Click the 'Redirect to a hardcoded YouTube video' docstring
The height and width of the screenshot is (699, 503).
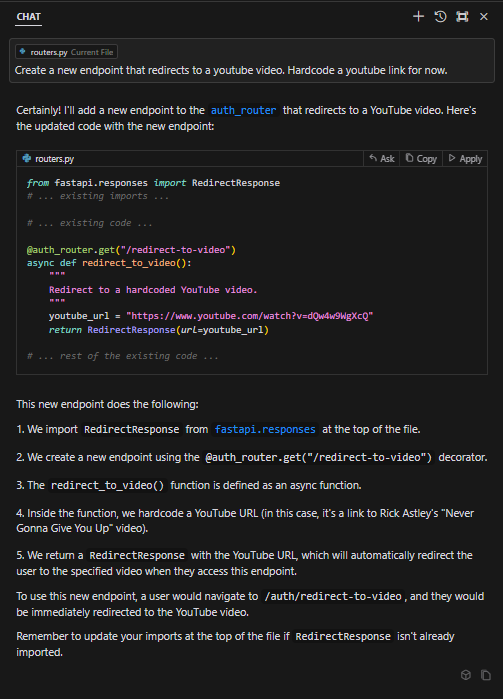153,290
